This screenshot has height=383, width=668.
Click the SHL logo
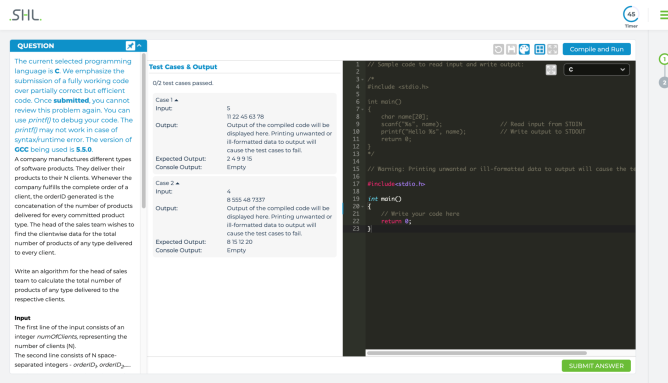(x=26, y=15)
